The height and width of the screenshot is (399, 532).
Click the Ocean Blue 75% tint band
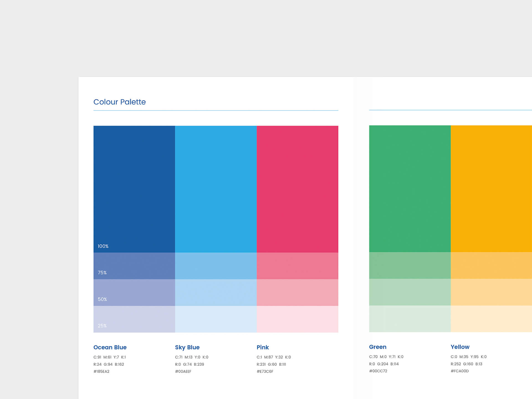[134, 266]
